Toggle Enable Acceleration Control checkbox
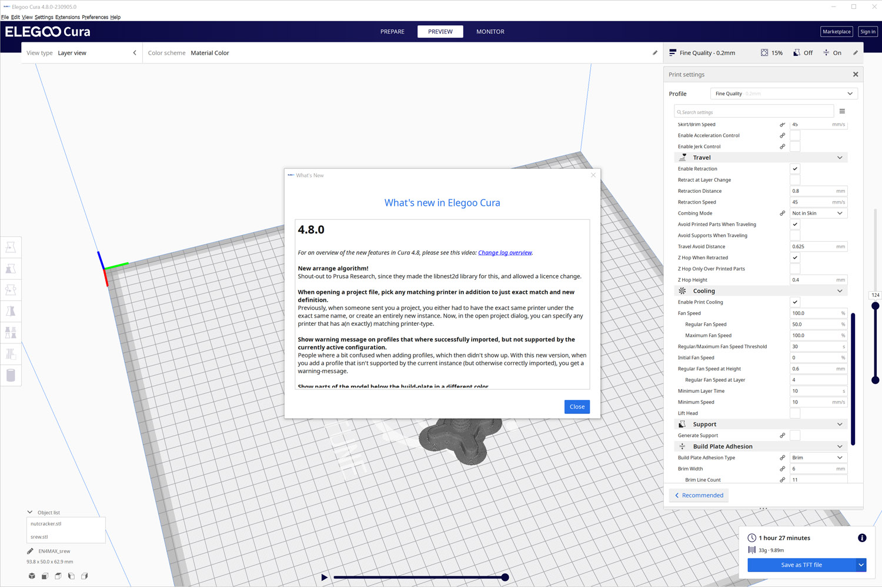Screen dimensions: 882x588 click(795, 136)
